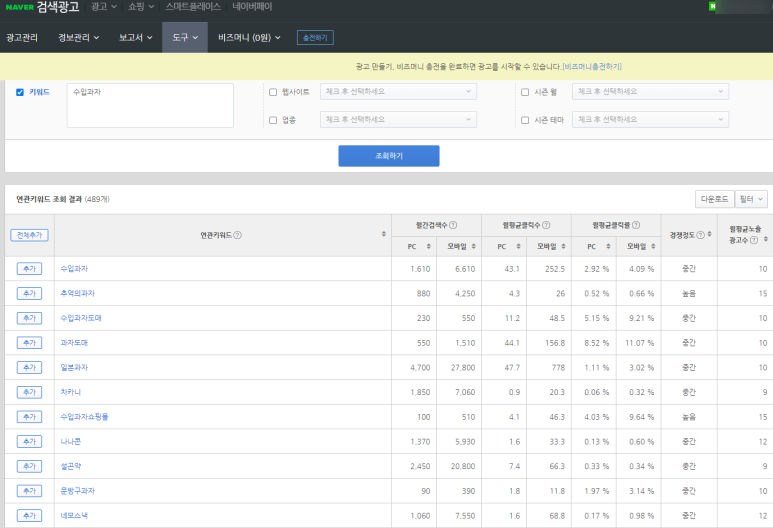The image size is (773, 528).
Task: Open the 필터 dropdown
Action: [751, 199]
